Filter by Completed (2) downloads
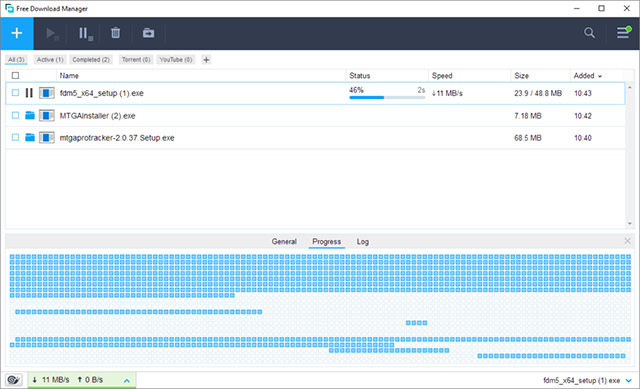This screenshot has height=389, width=640. coord(91,60)
